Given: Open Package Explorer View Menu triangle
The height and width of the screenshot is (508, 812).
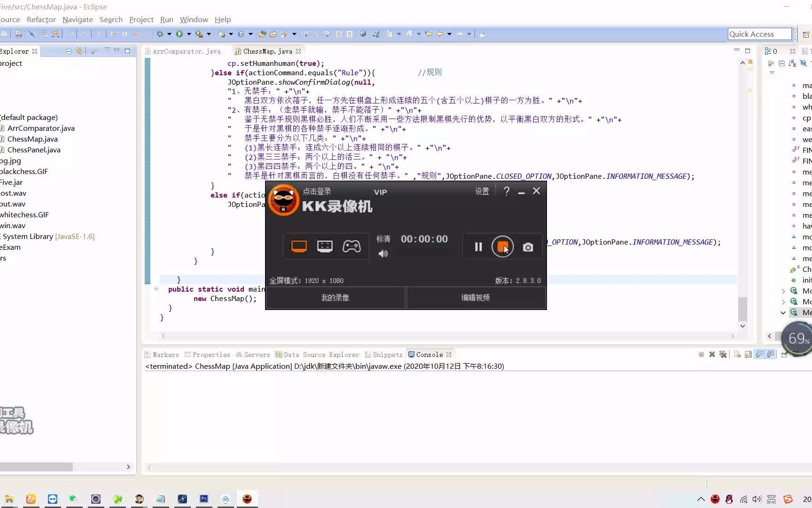Looking at the screenshot, I should coord(107,49).
